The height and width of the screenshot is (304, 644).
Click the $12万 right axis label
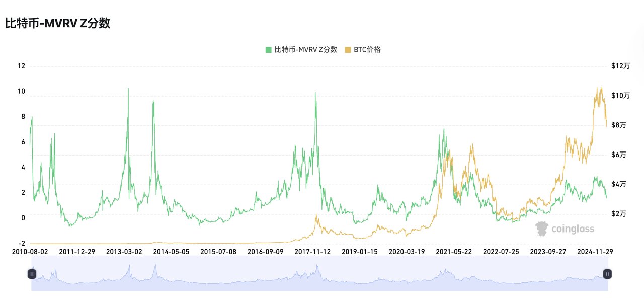[620, 66]
